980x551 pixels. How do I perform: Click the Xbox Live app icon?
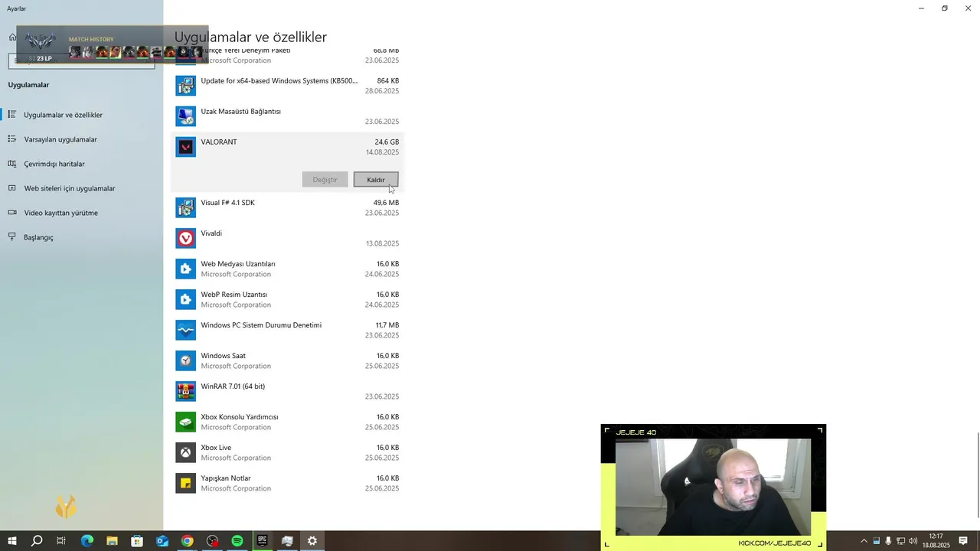[x=185, y=452]
